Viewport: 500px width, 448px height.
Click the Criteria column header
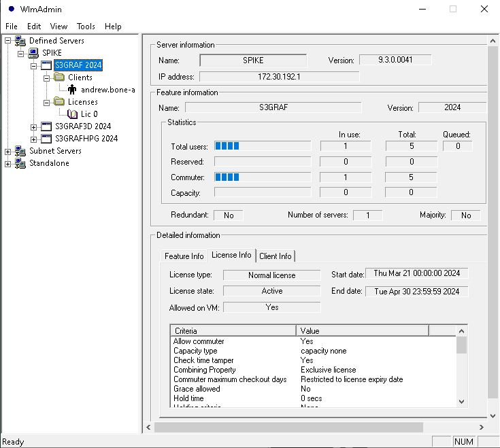click(233, 331)
